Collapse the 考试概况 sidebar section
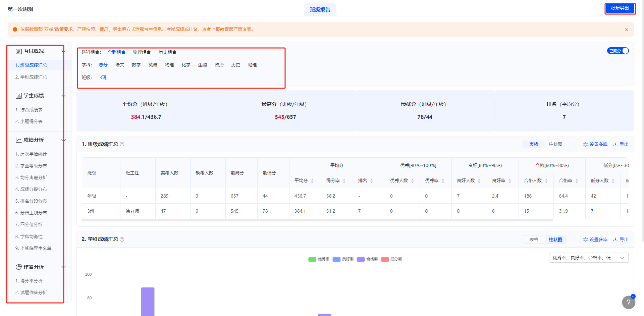Image resolution: width=644 pixels, height=316 pixels. click(63, 51)
